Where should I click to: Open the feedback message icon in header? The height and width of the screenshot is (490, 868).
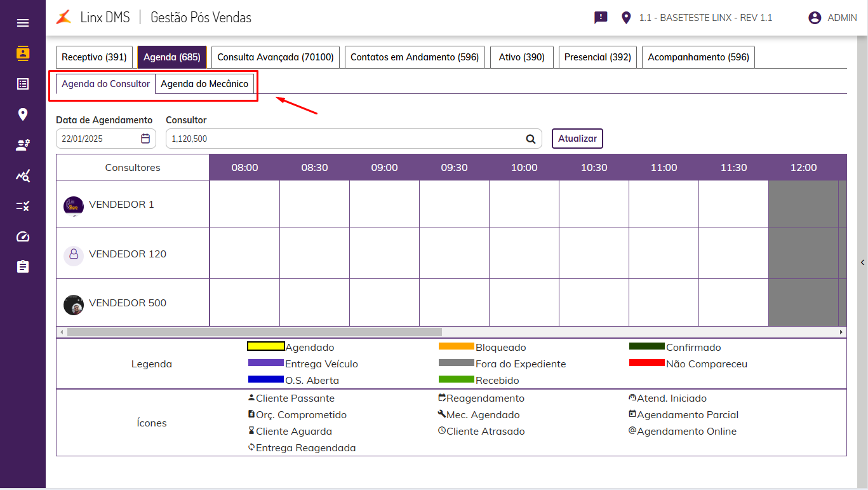tap(601, 18)
